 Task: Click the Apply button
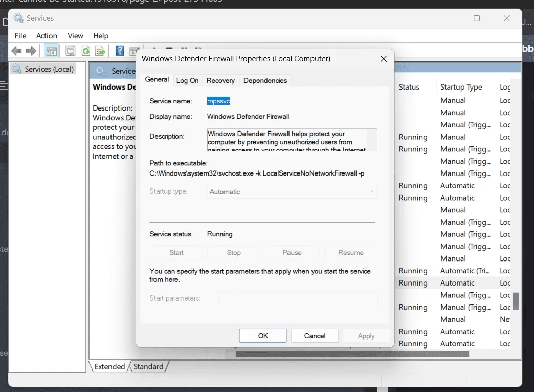pos(366,336)
